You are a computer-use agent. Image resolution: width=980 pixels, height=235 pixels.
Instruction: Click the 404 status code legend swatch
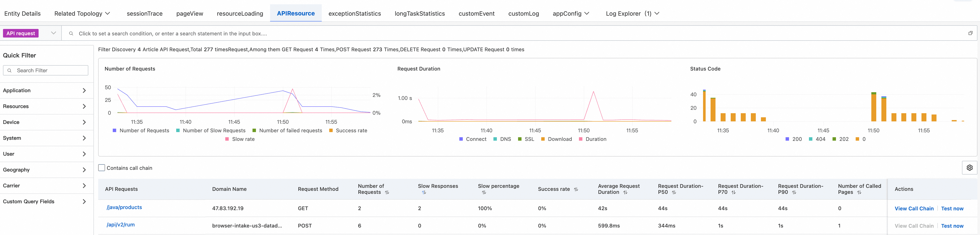pyautogui.click(x=811, y=139)
